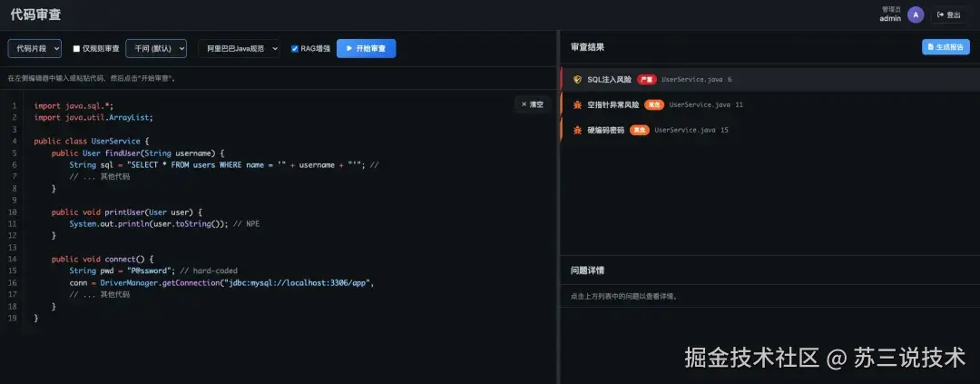Click the 审查结果 panel heading

587,47
